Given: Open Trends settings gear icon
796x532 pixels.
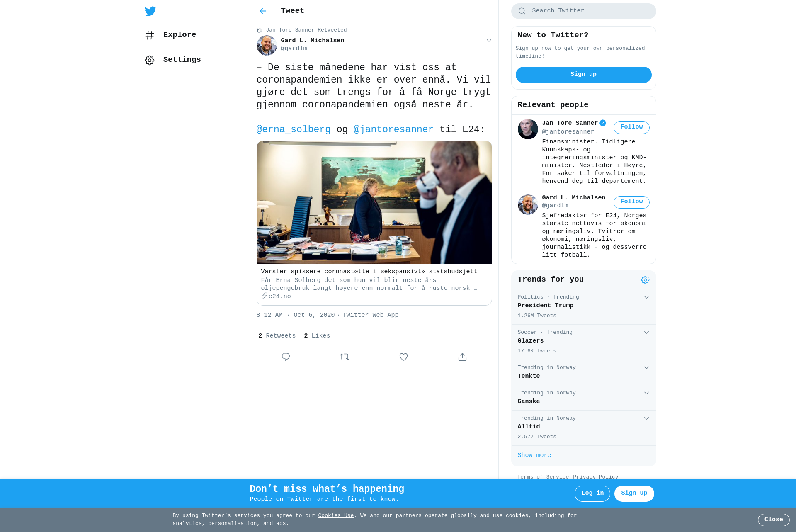Looking at the screenshot, I should [645, 280].
